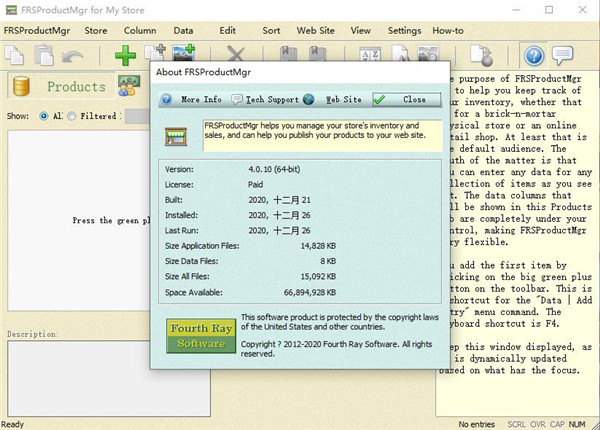Open the Web Site menu in menubar

[316, 31]
